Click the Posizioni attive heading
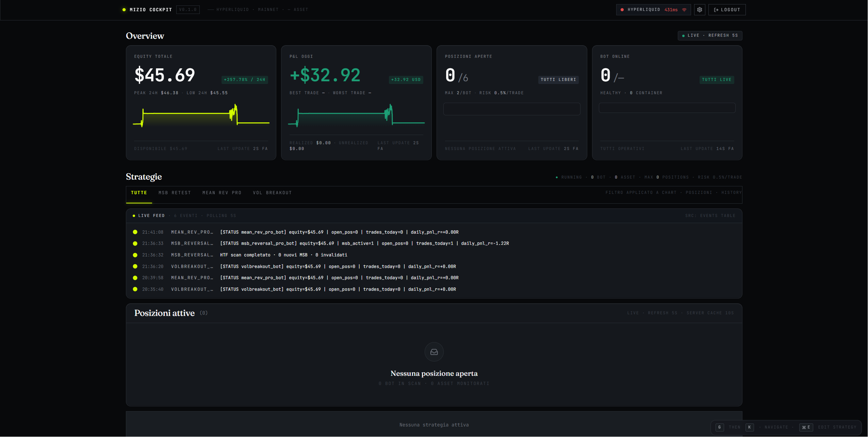The height and width of the screenshot is (437, 868). click(164, 313)
